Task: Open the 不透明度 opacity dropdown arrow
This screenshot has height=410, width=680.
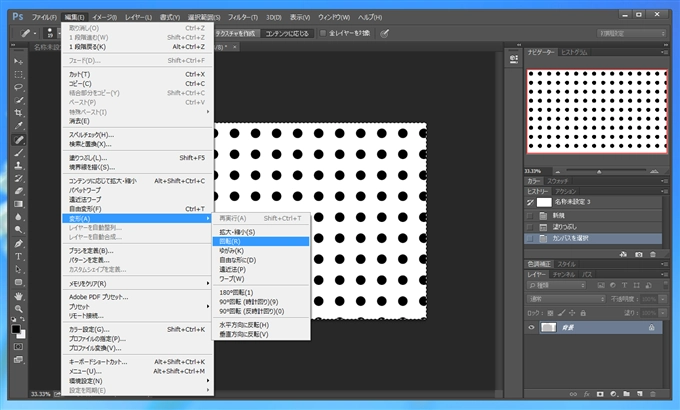Action: 662,299
